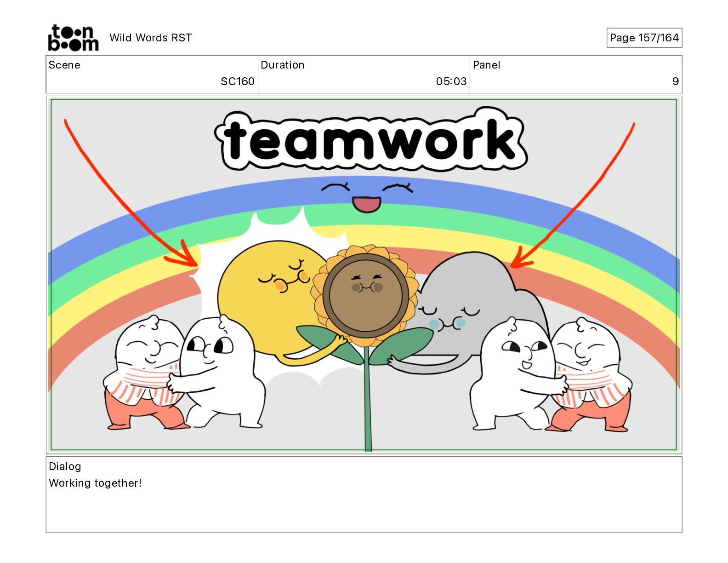Click the 'teamwork' title in the panel
Screen dimensions: 728x563
(x=371, y=139)
